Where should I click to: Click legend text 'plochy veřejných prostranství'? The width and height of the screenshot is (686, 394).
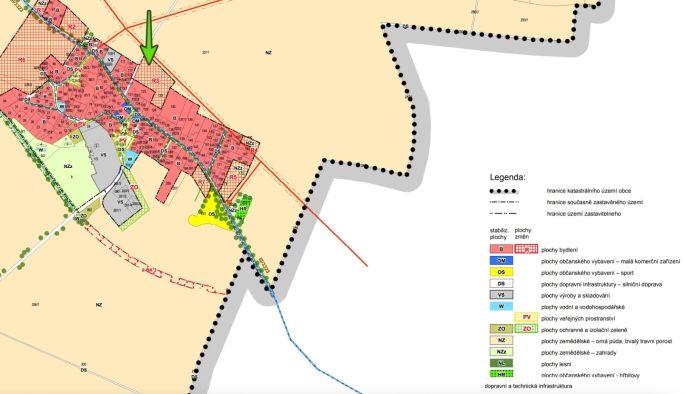(x=578, y=318)
